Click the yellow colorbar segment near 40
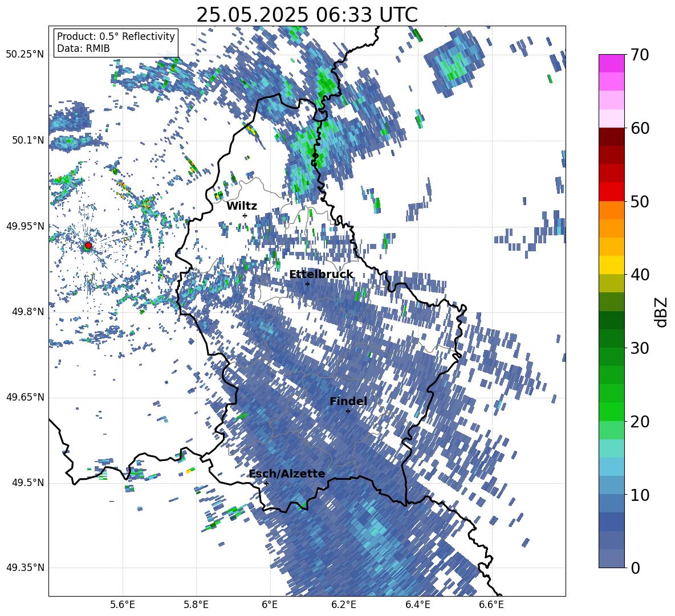Screen dimensions: 675x616 [x=611, y=265]
